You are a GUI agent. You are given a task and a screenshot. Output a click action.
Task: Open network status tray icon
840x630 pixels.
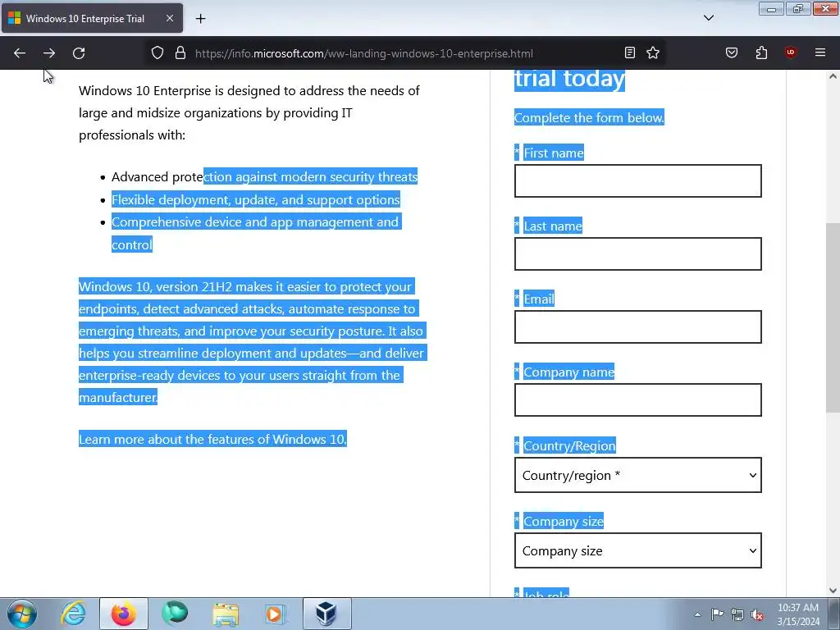coord(737,614)
